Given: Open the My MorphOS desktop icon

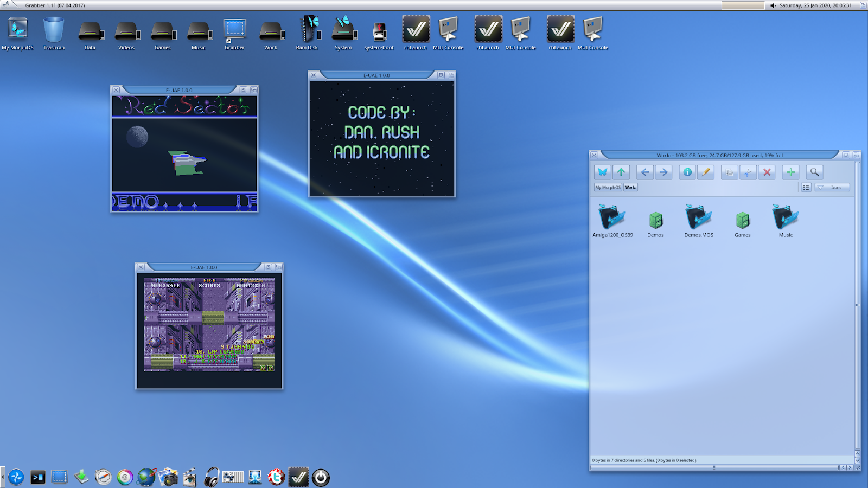Looking at the screenshot, I should click(17, 34).
